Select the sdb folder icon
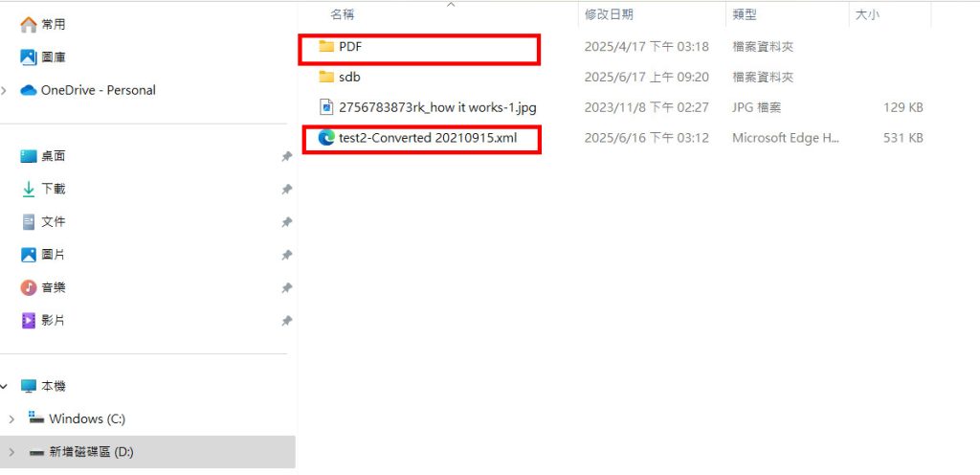The width and height of the screenshot is (980, 475). click(x=326, y=77)
